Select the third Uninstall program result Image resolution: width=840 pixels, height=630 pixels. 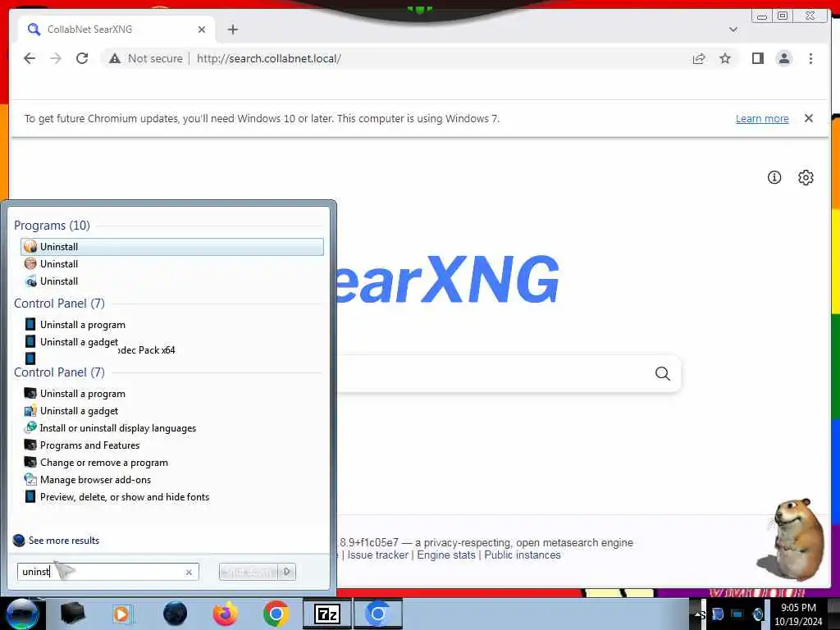click(x=172, y=281)
